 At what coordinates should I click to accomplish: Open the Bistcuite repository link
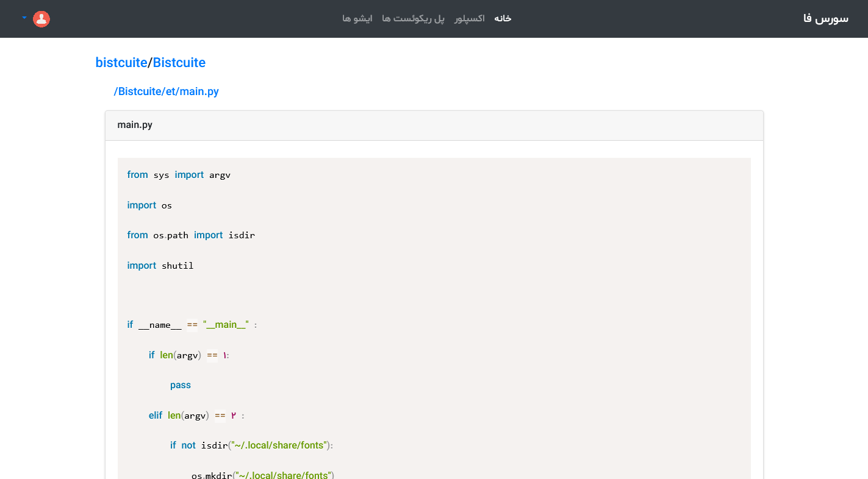(179, 63)
